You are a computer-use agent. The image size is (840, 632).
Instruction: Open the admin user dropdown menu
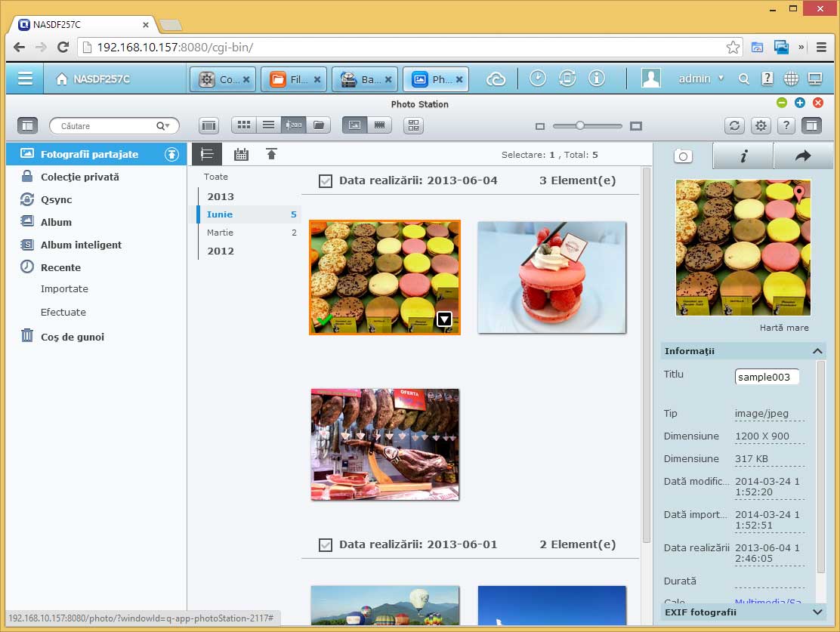701,79
